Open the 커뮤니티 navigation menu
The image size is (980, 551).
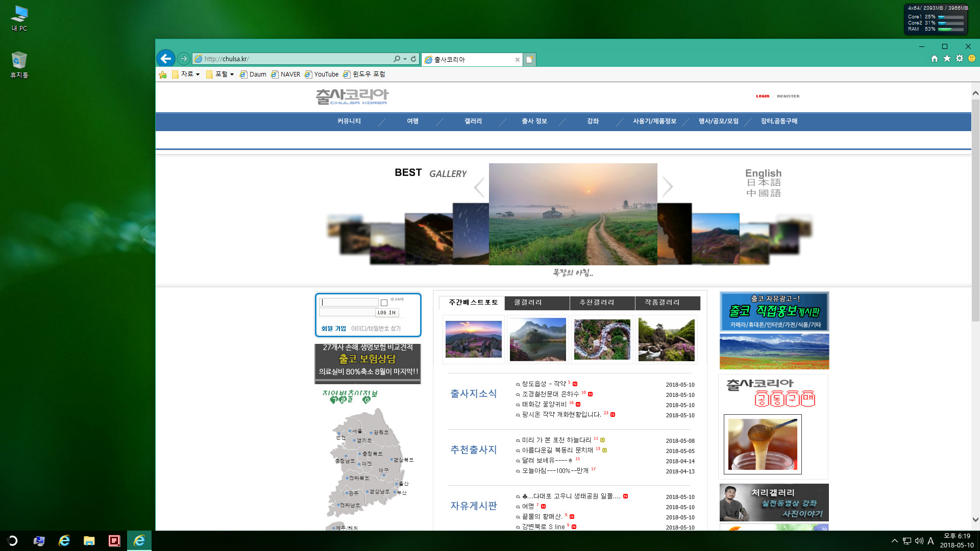(349, 121)
